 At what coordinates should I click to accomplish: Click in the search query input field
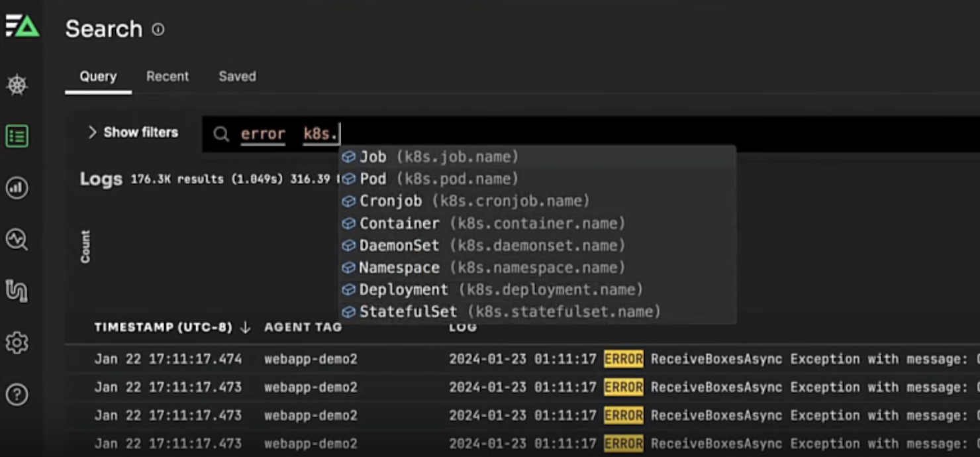click(x=596, y=134)
